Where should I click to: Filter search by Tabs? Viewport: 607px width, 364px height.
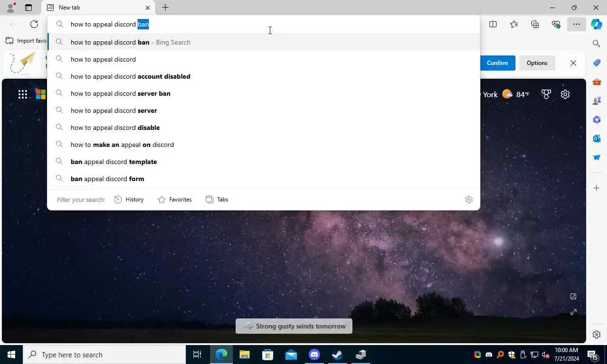click(x=217, y=200)
